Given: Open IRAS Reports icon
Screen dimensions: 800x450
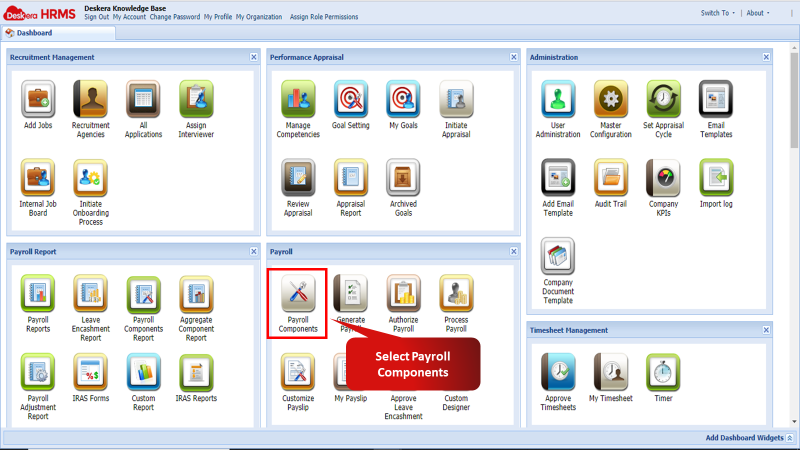Looking at the screenshot, I should (x=196, y=371).
